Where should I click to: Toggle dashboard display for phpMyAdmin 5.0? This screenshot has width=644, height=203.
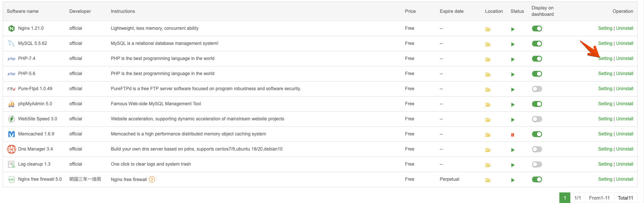(x=537, y=104)
